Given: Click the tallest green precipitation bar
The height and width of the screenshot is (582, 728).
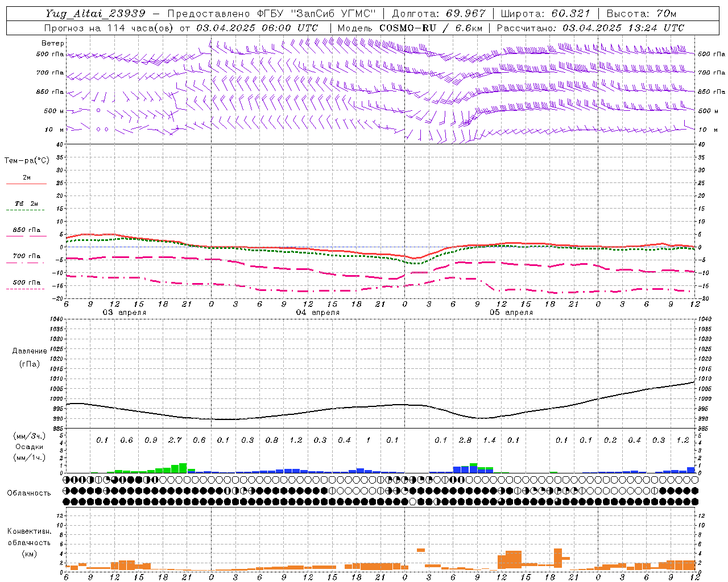Looking at the screenshot, I should 183,468.
